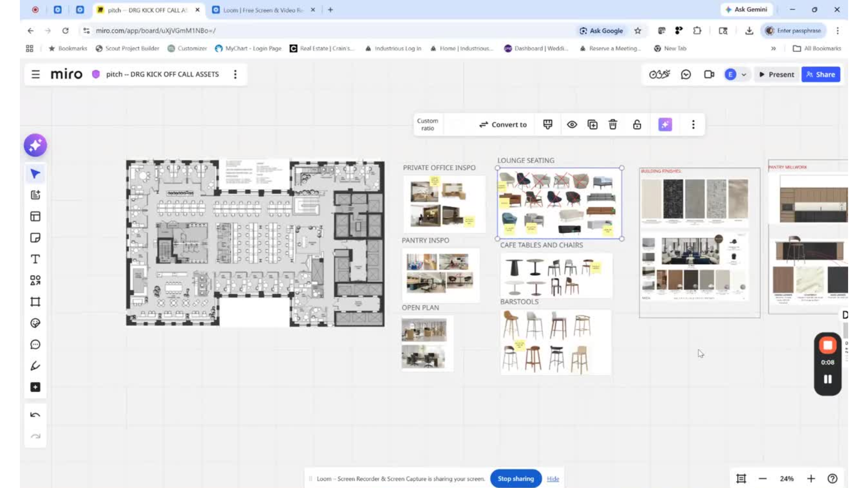Click Ask Google in address bar

tap(601, 31)
